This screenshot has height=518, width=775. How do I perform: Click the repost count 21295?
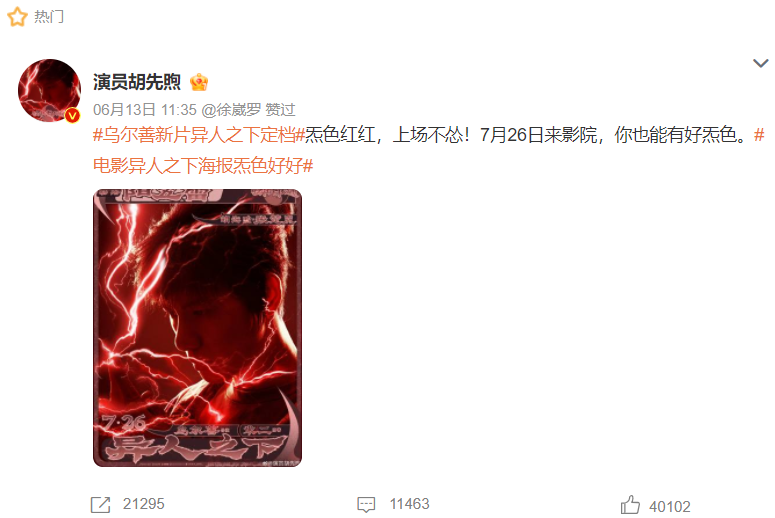click(143, 504)
